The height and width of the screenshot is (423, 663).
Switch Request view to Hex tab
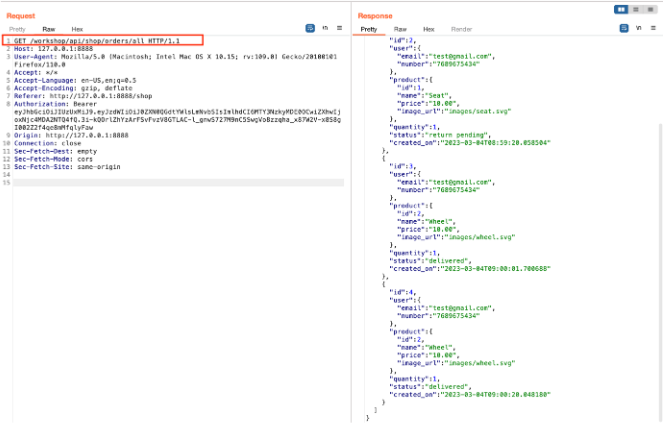[77, 29]
